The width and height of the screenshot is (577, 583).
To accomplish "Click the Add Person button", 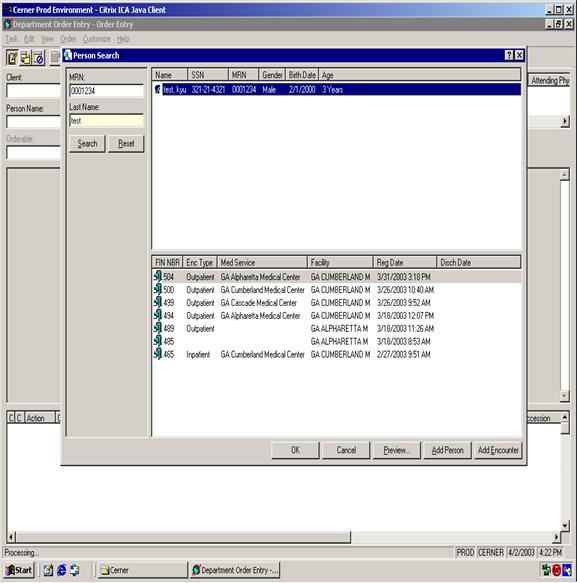I will pos(447,450).
